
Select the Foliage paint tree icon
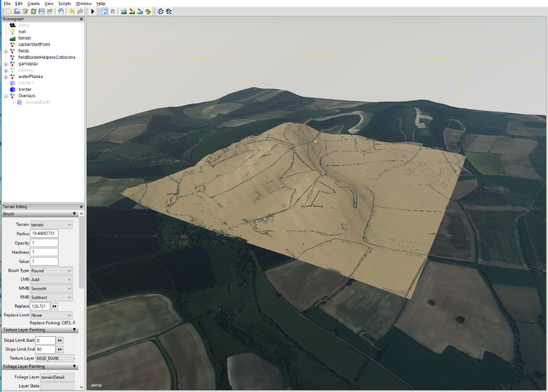148,11
